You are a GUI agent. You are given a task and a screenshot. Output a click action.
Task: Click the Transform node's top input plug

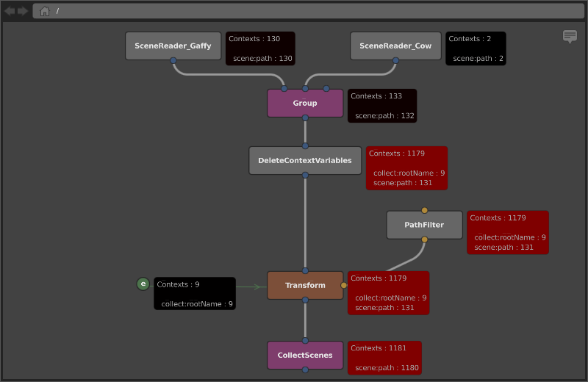[305, 271]
